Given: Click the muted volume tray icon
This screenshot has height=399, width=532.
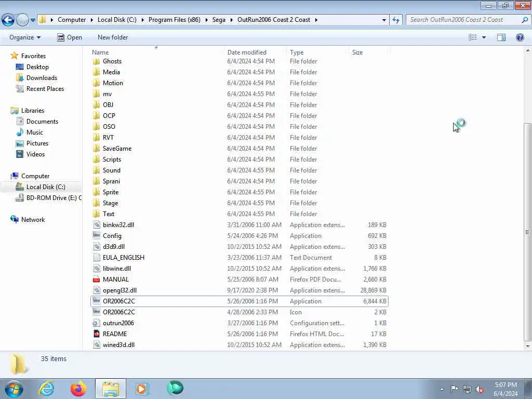Looking at the screenshot, I should (480, 389).
